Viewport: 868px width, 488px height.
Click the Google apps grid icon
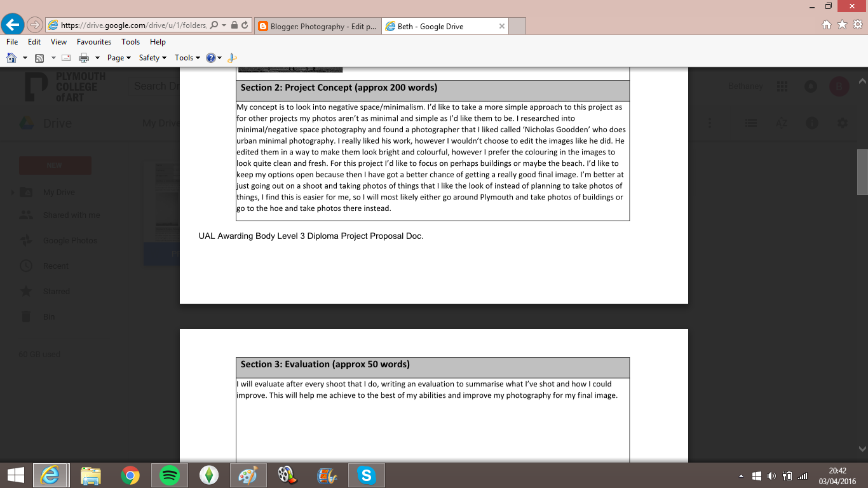click(782, 86)
